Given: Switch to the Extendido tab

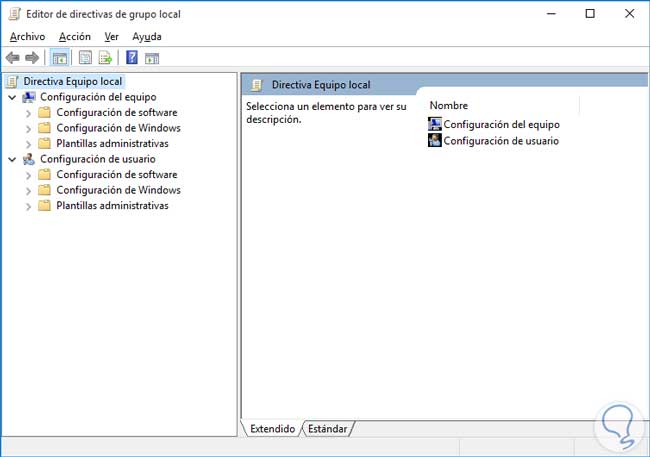Looking at the screenshot, I should [x=272, y=429].
